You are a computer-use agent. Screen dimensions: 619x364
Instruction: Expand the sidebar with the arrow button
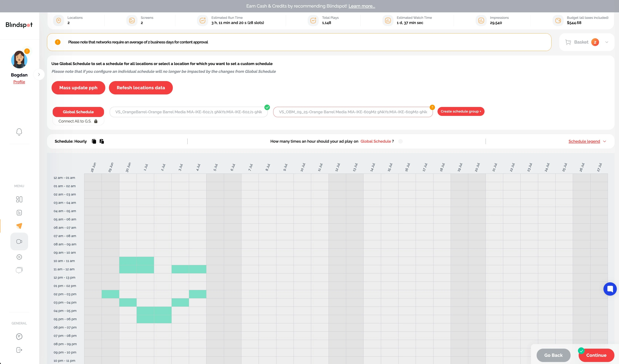tap(39, 75)
